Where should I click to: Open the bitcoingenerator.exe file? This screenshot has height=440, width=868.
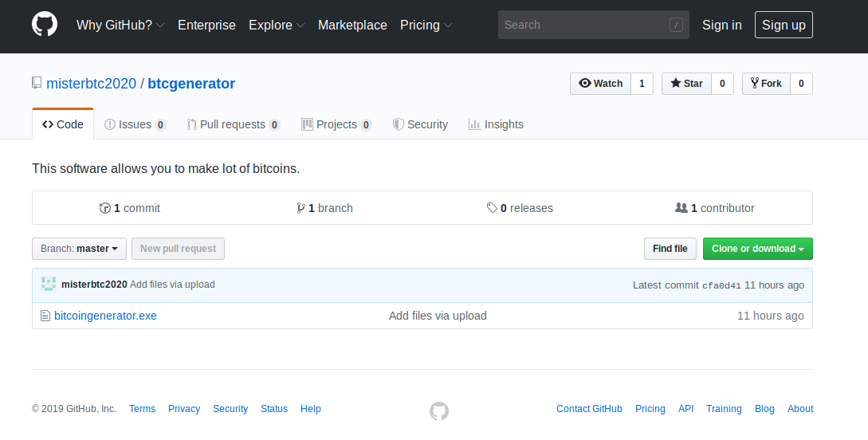[105, 316]
